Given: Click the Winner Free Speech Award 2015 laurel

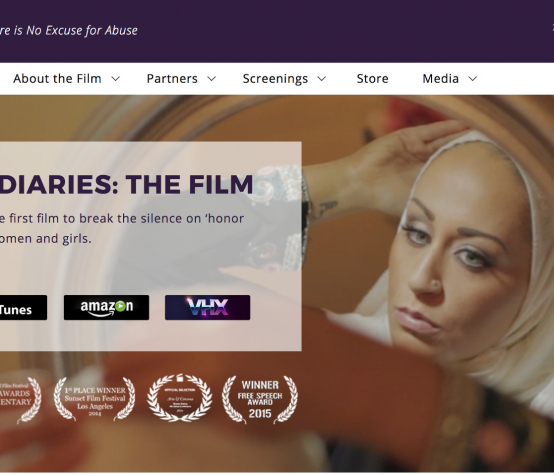Looking at the screenshot, I should coord(260,399).
